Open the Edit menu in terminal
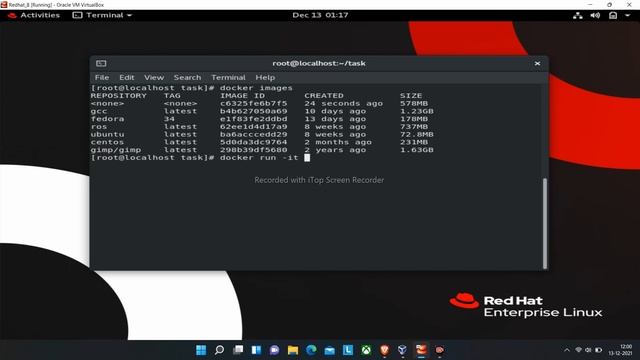The width and height of the screenshot is (640, 360). point(127,77)
